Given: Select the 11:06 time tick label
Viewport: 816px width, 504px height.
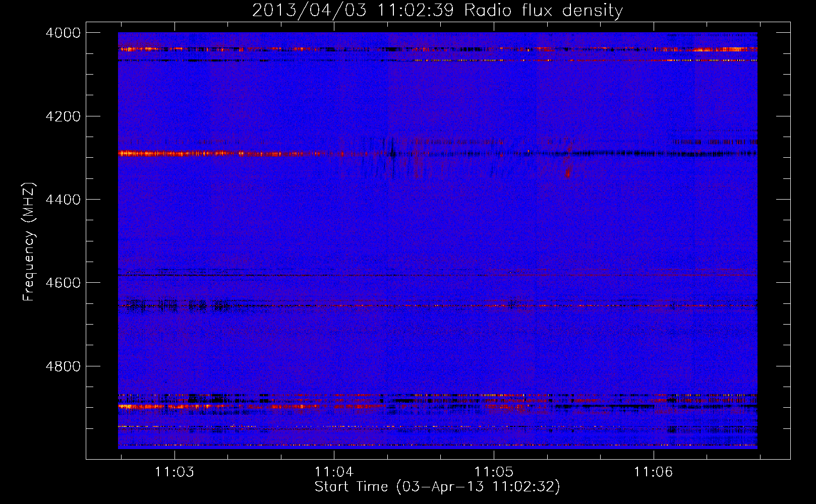Looking at the screenshot, I should pos(653,472).
